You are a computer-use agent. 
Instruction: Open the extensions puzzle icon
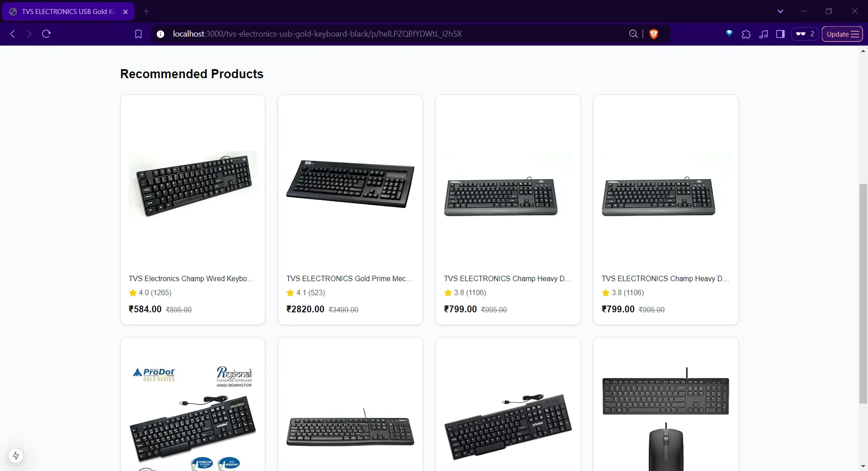(x=746, y=34)
